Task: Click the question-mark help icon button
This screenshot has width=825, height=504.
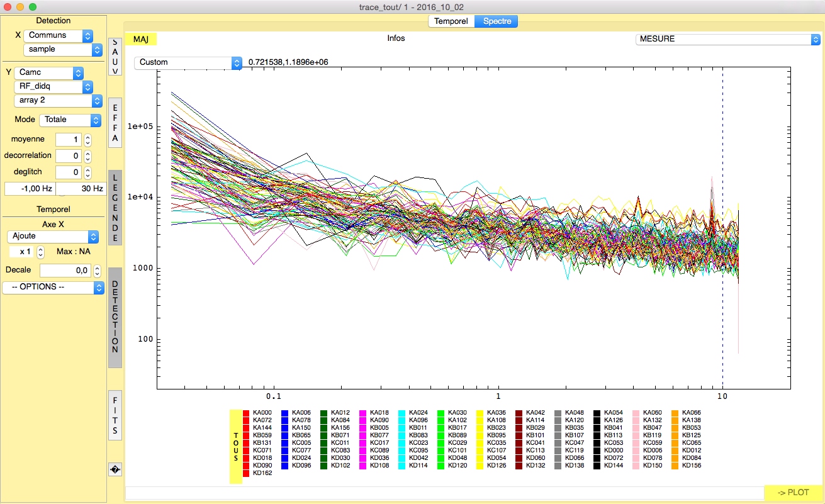Action: click(115, 469)
